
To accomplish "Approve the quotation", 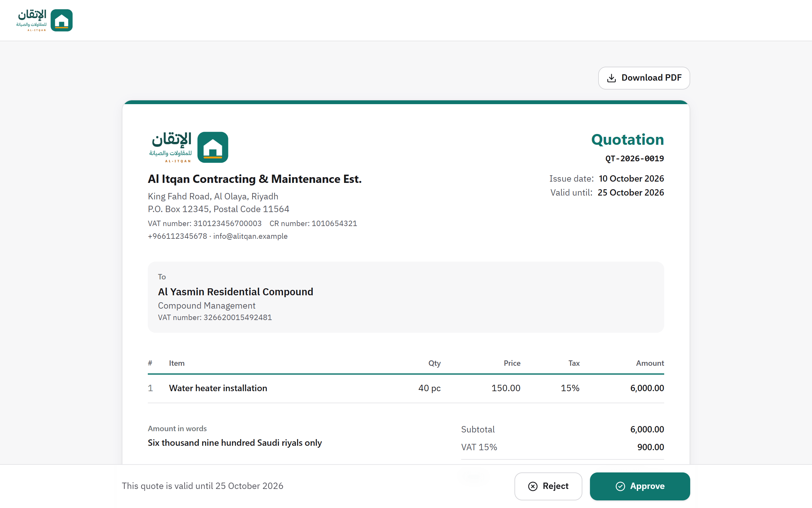I will click(x=640, y=486).
